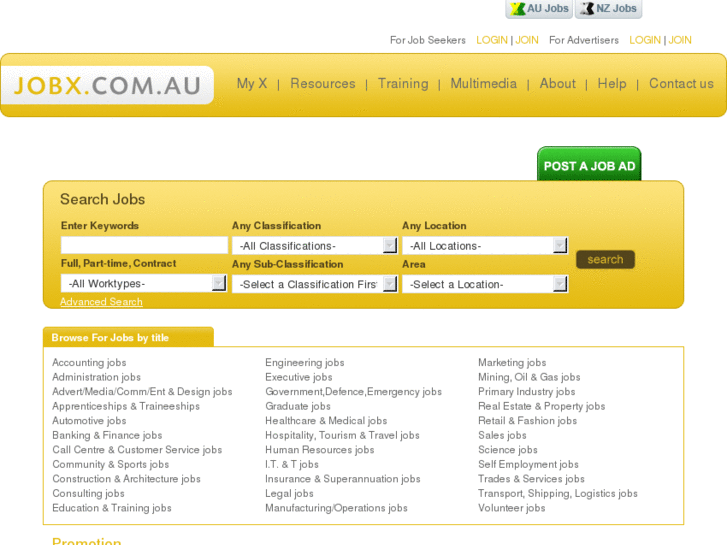
Task: Open Hospitality, Tourism & Travel jobs
Action: [342, 436]
